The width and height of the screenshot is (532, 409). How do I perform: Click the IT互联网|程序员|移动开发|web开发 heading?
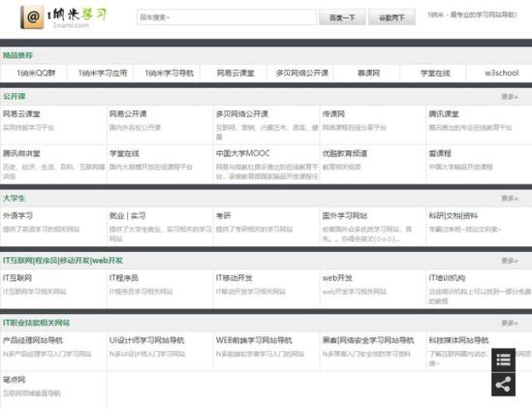tap(63, 261)
